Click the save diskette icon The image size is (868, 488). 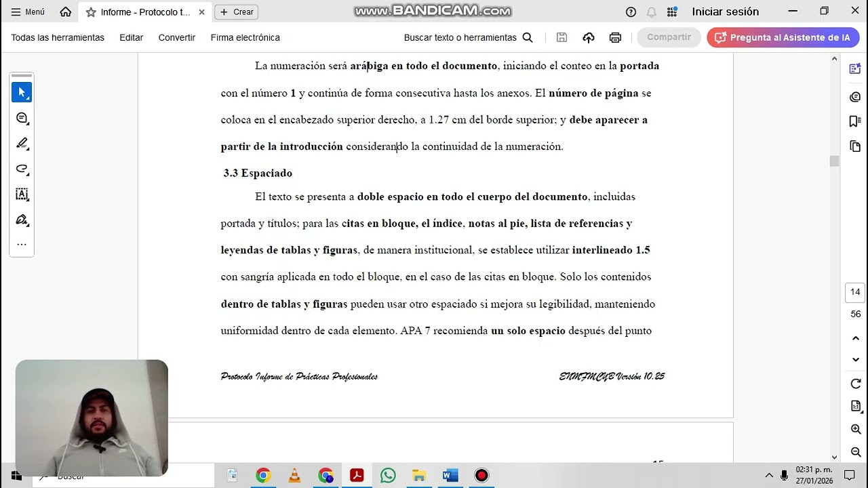pos(561,38)
